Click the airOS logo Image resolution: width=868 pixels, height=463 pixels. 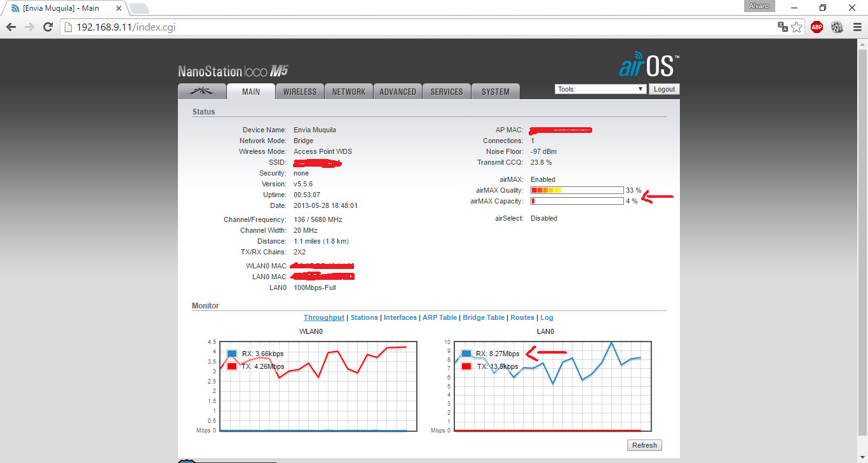(649, 66)
